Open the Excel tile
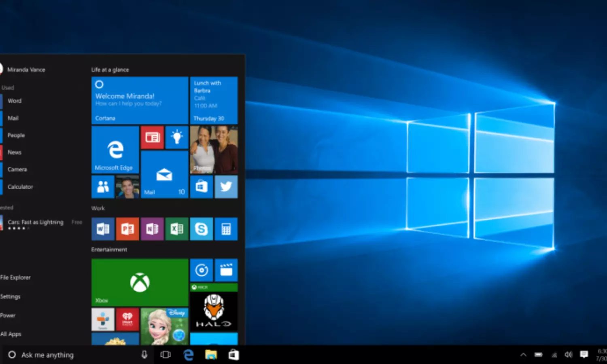The image size is (607, 364). coord(177,229)
